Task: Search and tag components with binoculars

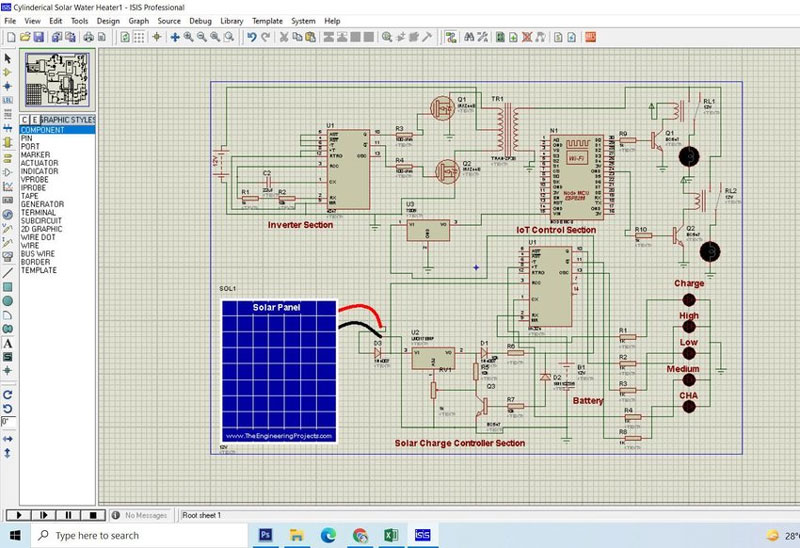Action: tap(469, 37)
